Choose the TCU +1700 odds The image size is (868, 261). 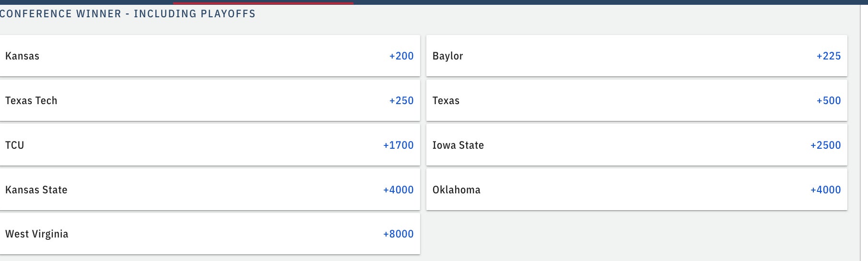(398, 145)
